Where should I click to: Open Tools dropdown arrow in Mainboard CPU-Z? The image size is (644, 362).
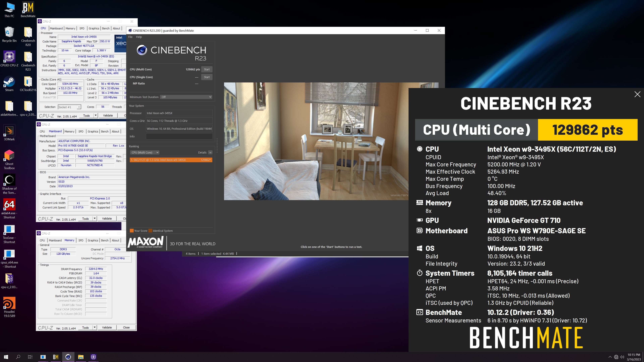pyautogui.click(x=95, y=219)
